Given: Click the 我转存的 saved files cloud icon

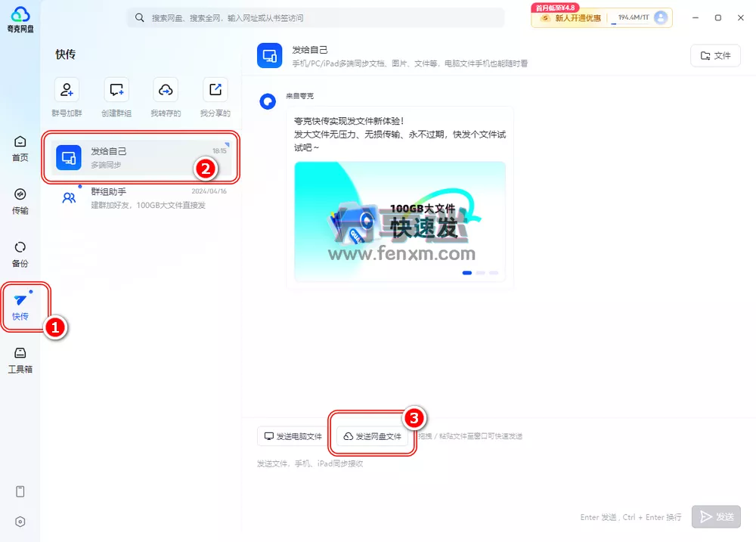Looking at the screenshot, I should pos(166,90).
